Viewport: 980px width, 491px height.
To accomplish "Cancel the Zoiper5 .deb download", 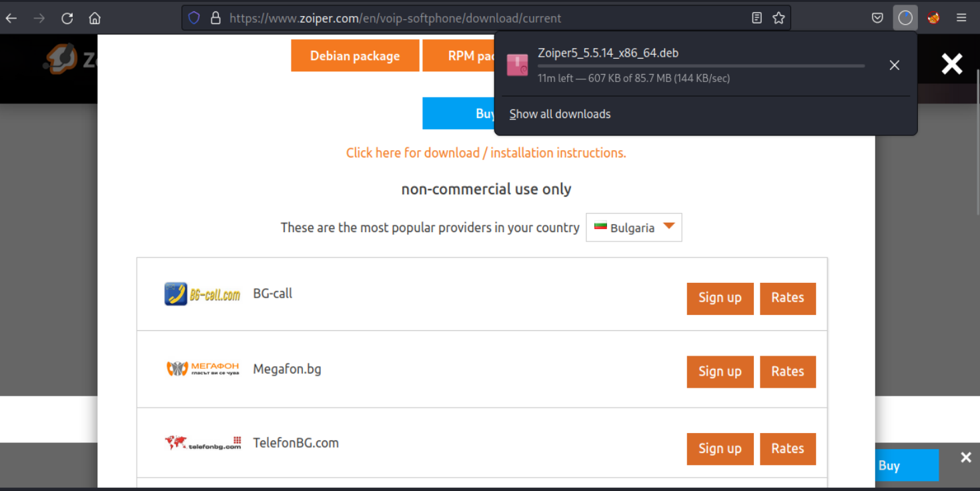I will 895,65.
